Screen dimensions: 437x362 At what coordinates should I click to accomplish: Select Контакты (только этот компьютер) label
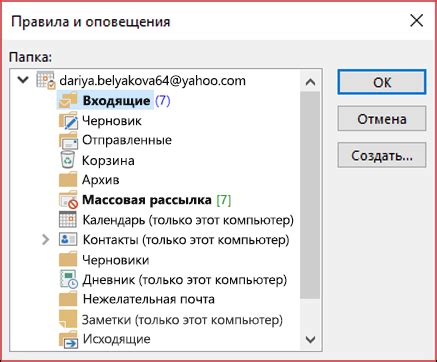point(186,240)
